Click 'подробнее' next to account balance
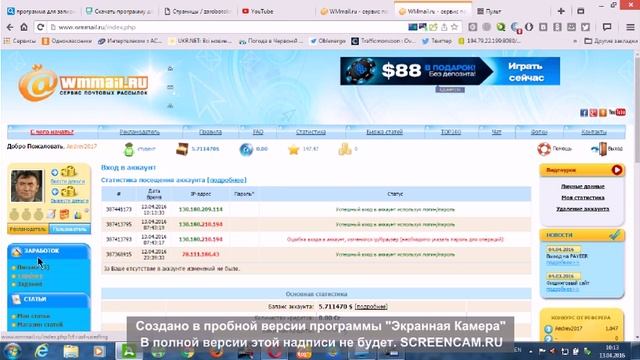Image resolution: width=640 pixels, height=360 pixels. tap(371, 307)
